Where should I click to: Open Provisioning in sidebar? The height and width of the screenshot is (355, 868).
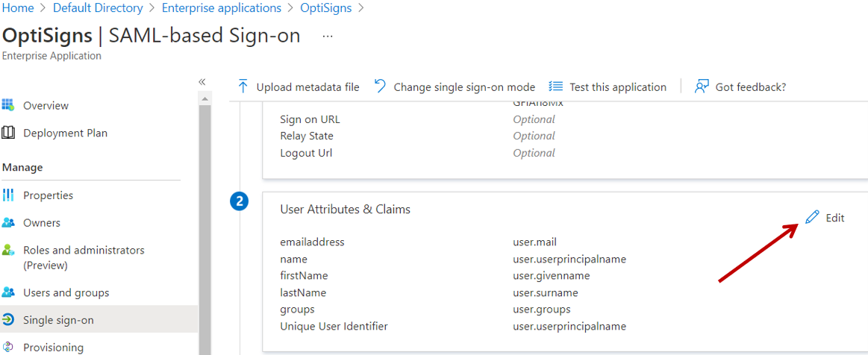[x=54, y=348]
